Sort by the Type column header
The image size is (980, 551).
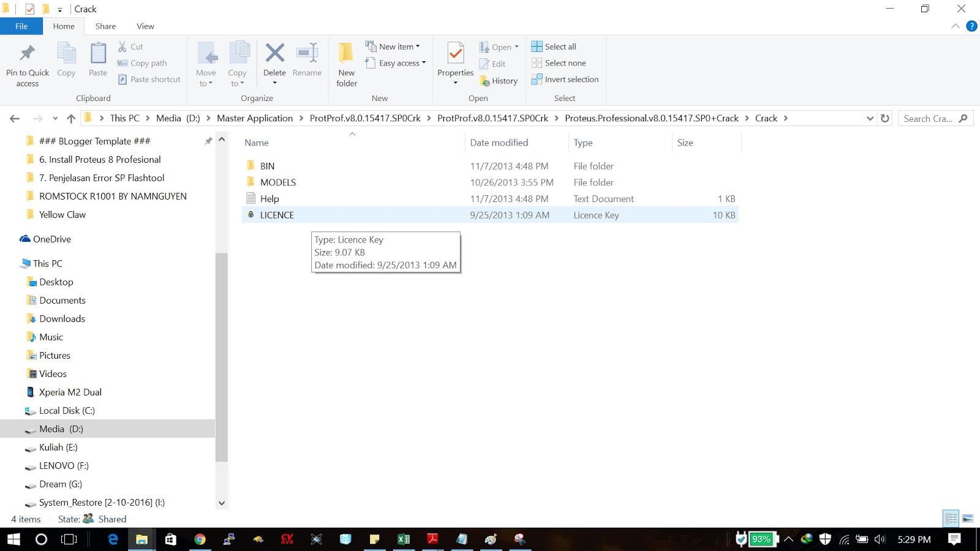(583, 143)
